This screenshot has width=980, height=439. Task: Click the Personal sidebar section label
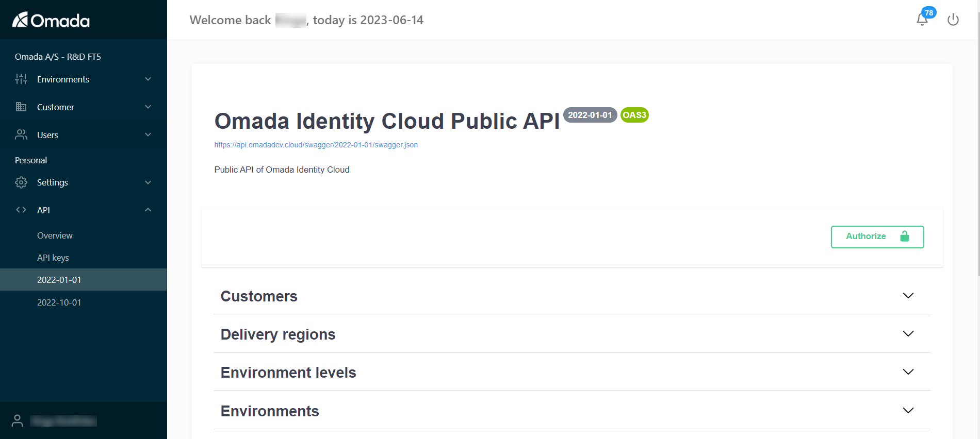31,160
